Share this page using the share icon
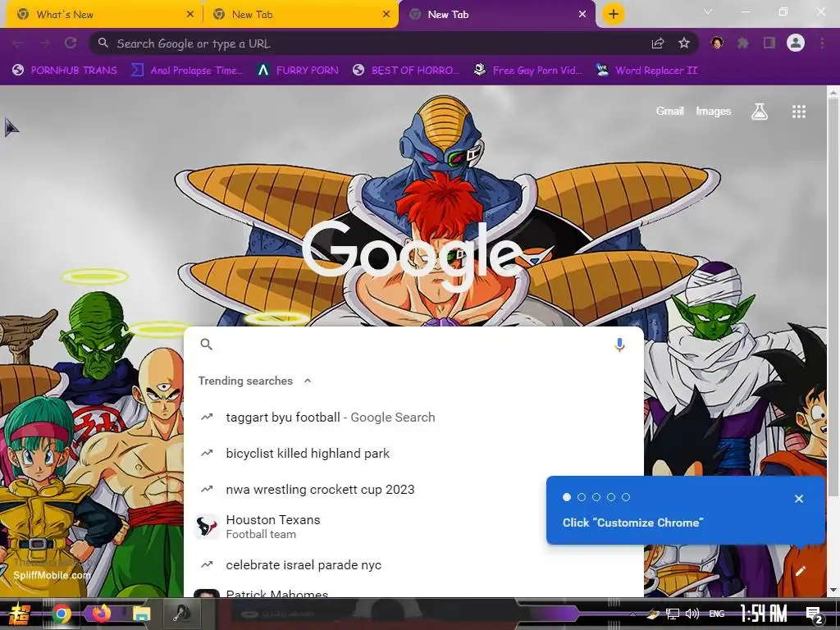 coord(658,43)
